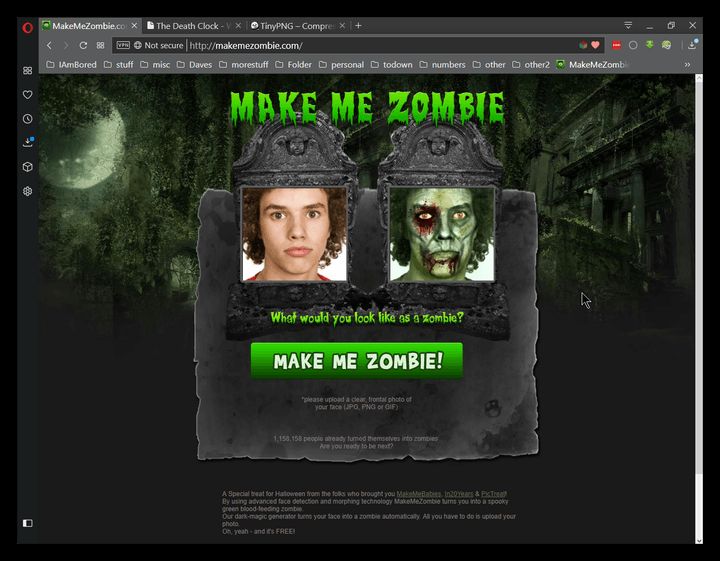Close the TinyPNG tab
720x561 pixels.
[x=342, y=26]
